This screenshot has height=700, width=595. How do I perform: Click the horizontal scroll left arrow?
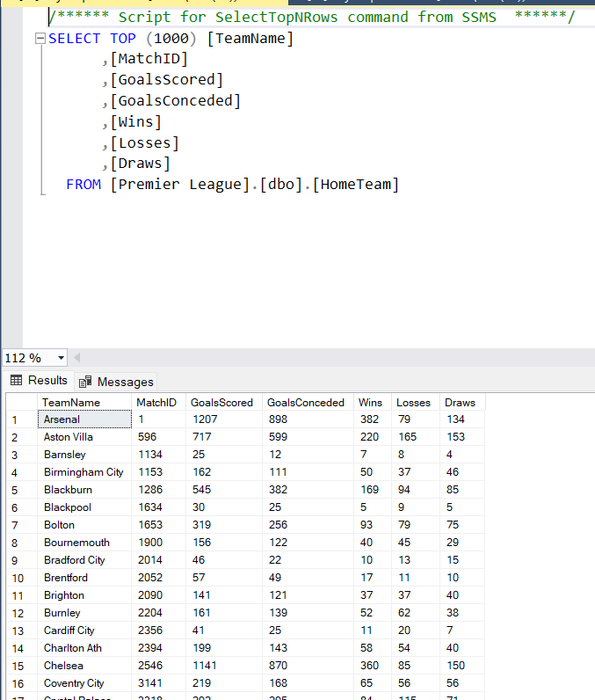(76, 358)
